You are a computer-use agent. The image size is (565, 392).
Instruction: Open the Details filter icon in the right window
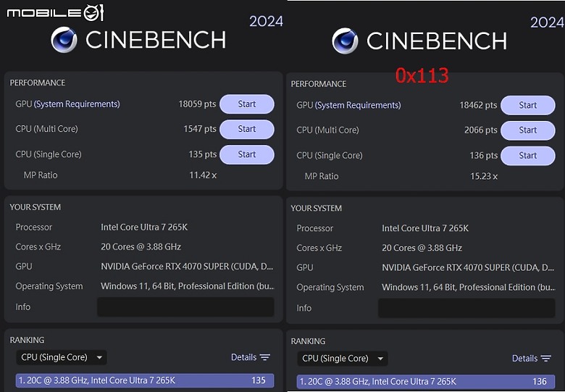pos(546,358)
